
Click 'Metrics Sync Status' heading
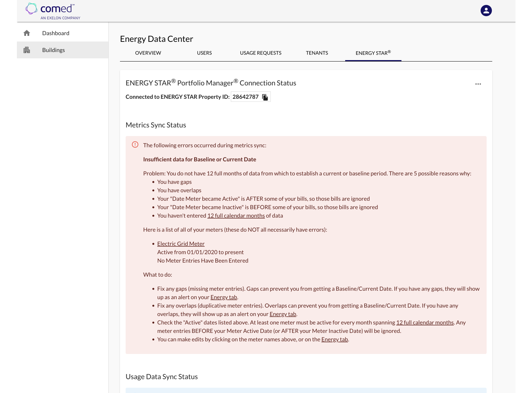pyautogui.click(x=156, y=125)
